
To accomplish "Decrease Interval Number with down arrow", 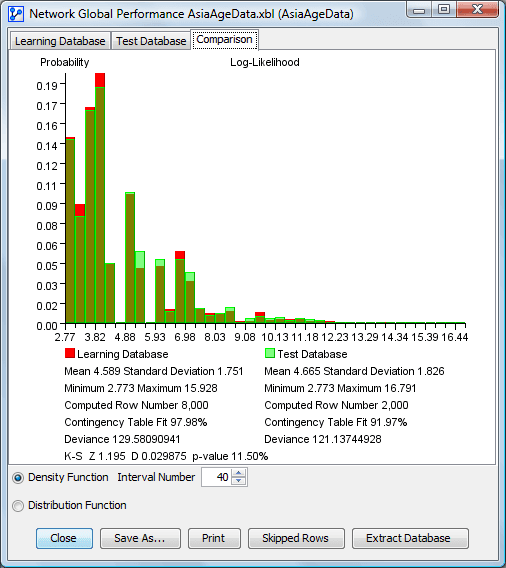I will pos(238,481).
